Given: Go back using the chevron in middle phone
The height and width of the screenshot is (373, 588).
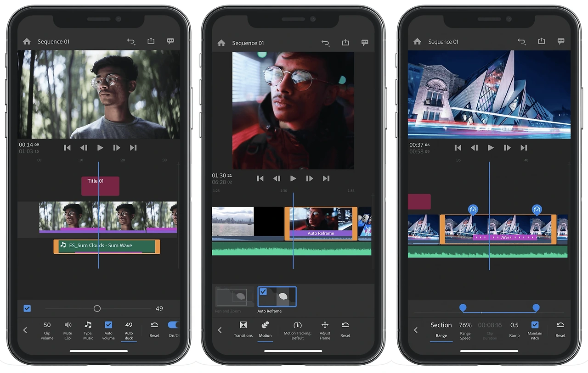Looking at the screenshot, I should 220,330.
